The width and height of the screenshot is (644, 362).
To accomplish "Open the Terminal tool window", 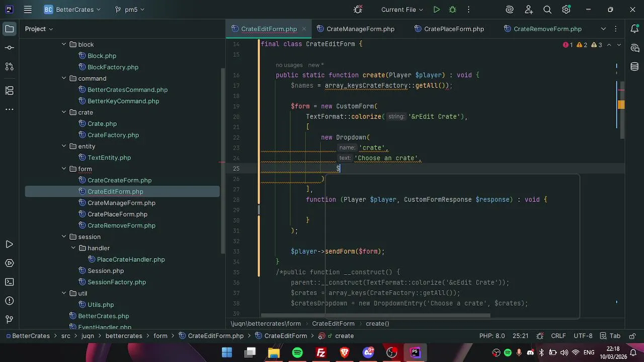I will [9, 282].
